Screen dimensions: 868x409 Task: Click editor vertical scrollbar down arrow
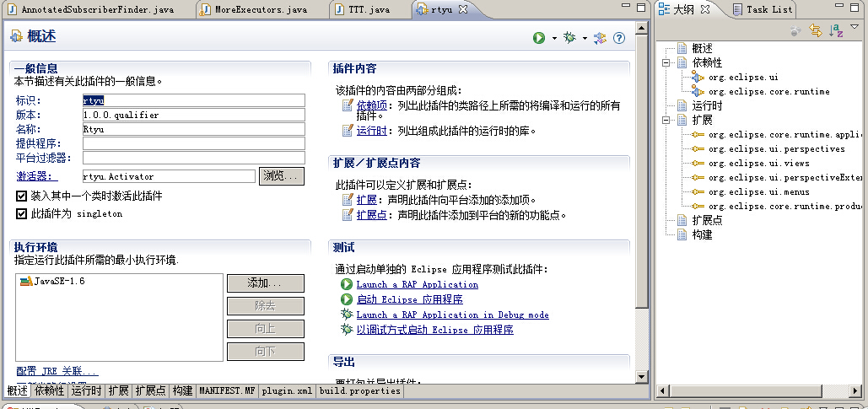click(642, 376)
